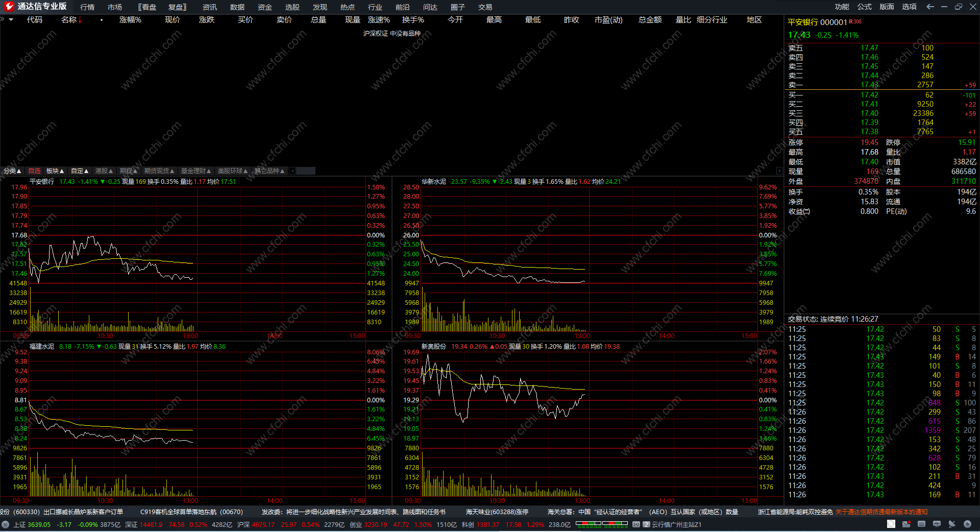This screenshot has width=980, height=532.
Task: Click the horizontal scrollbar thumb after tabs
Action: coord(305,171)
